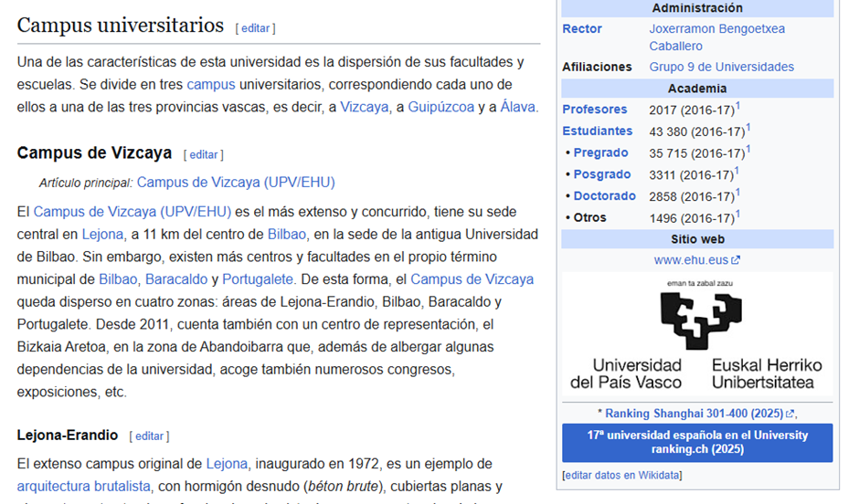Screen dimensions: 859x504
Task: Open the www.ehu.eus website link
Action: 691,260
